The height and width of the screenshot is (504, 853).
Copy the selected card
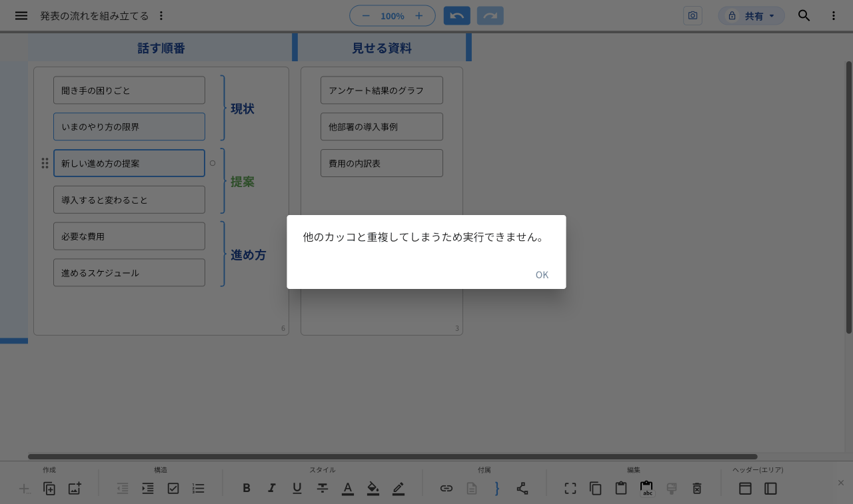596,489
